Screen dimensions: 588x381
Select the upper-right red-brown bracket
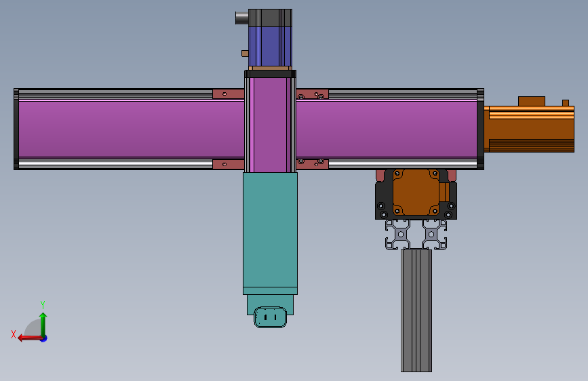313,94
